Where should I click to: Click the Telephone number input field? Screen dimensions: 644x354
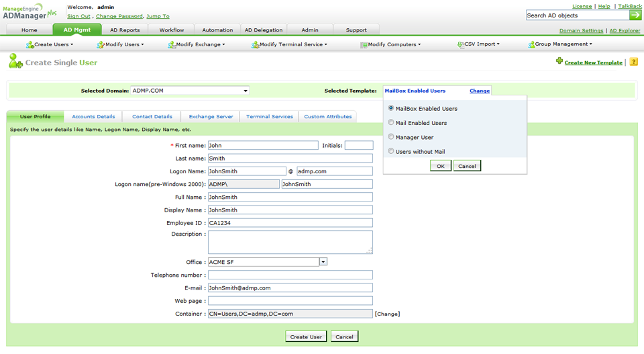click(x=290, y=275)
